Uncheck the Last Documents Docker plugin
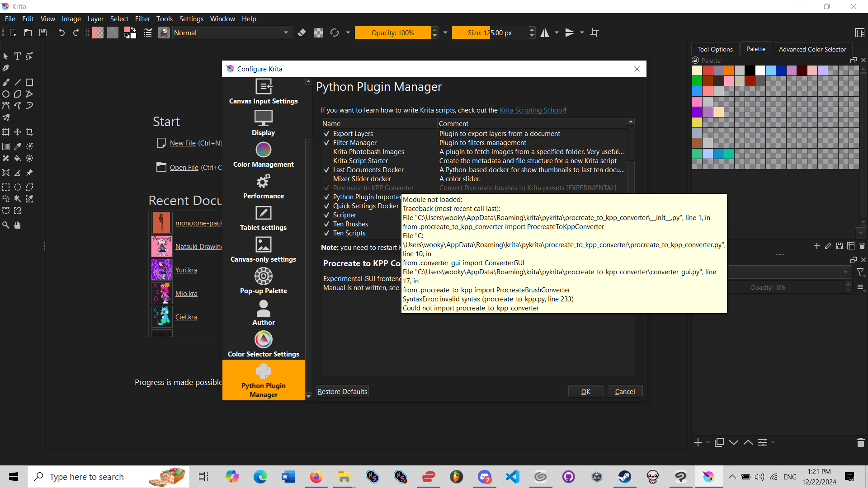This screenshot has width=868, height=488. coord(326,170)
